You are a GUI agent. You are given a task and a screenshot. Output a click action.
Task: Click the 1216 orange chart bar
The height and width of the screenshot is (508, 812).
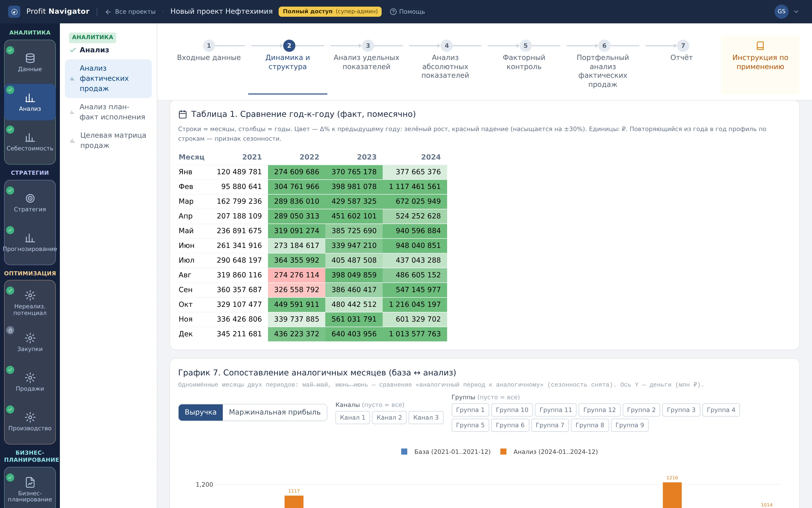(x=672, y=495)
